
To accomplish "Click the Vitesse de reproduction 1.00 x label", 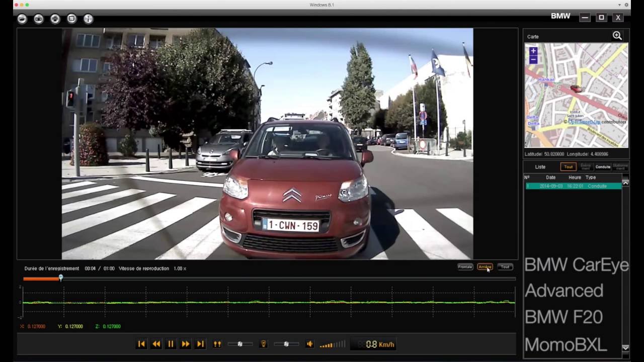I will [x=152, y=268].
